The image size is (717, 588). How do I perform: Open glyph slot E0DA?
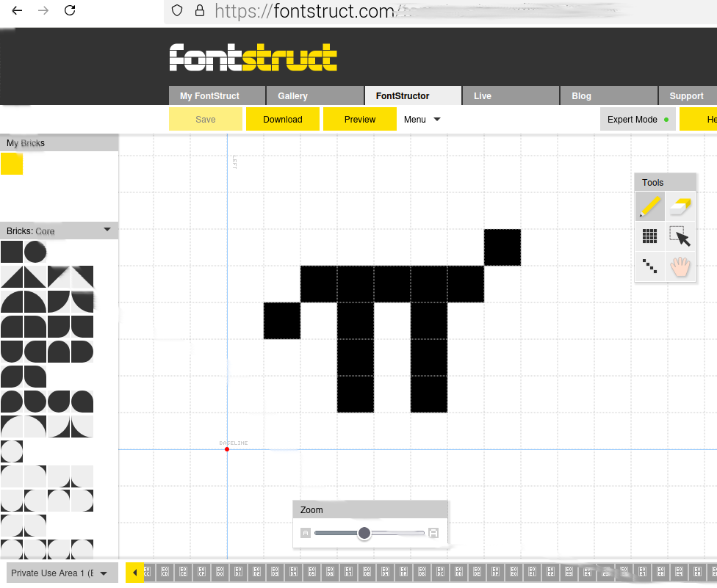[404, 572]
